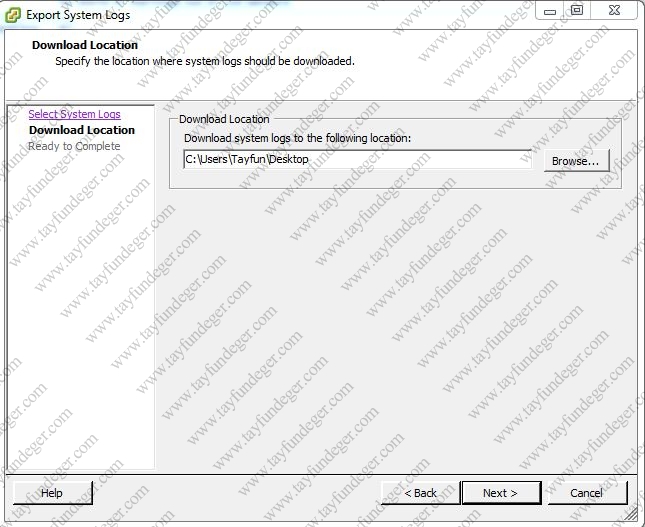Viewport: 645px width, 527px height.
Task: Click the Export System Logs window title
Action: [78, 15]
